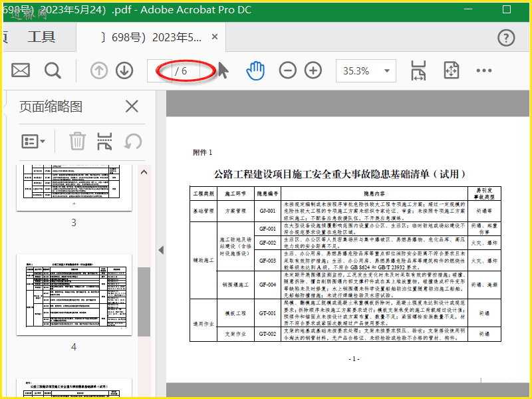Open the search magnifier tool

[x=53, y=70]
